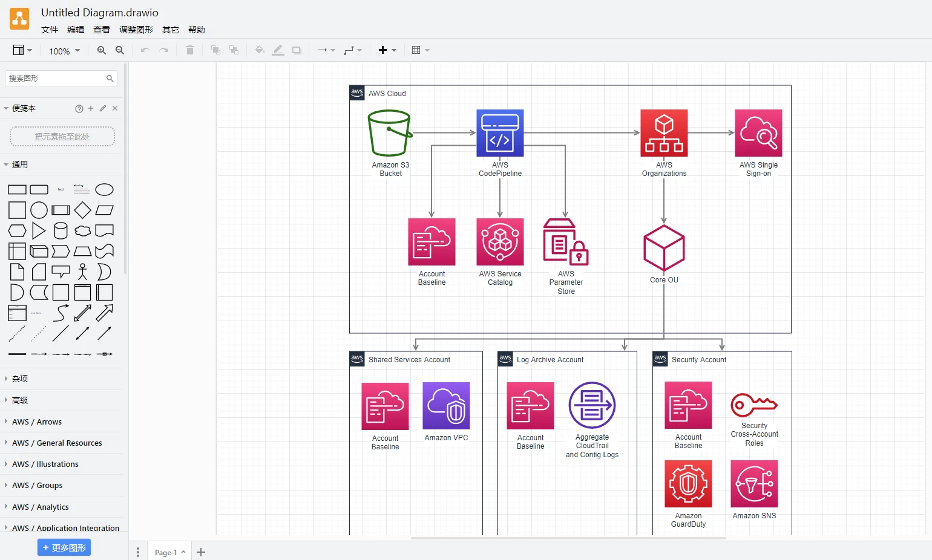Screen dimensions: 932x560
Task: Click the 把元素拖至此处 drop area
Action: tap(62, 137)
